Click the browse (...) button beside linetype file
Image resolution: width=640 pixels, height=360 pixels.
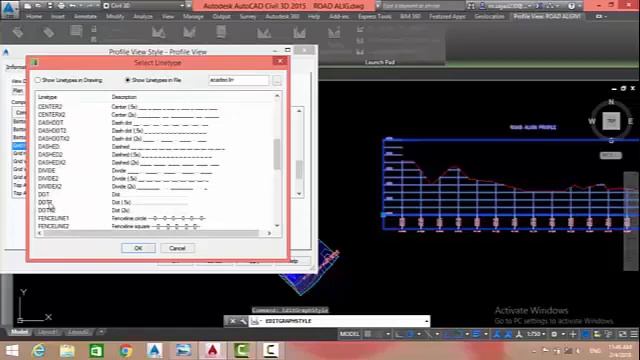[277, 80]
